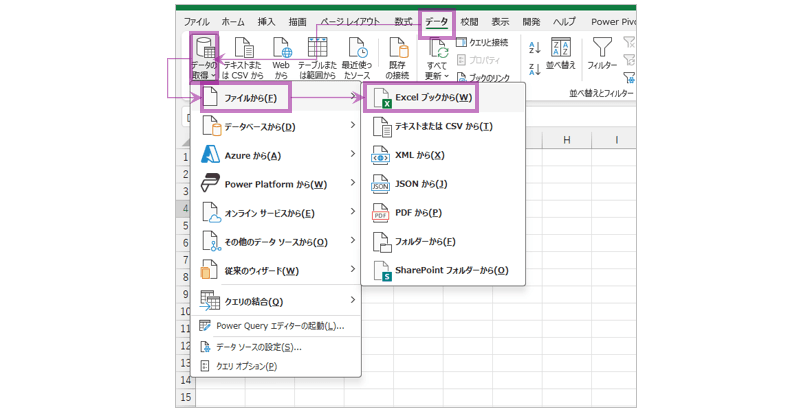Select the ファイル ribbon tab

point(197,22)
